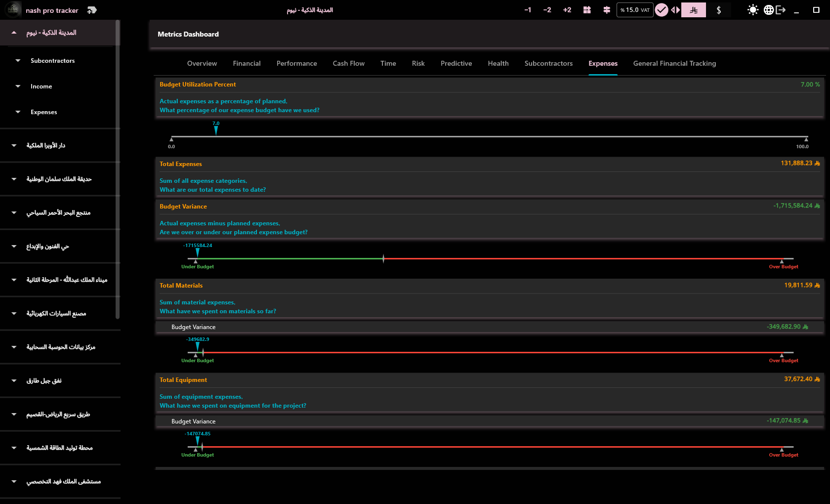Screen dimensions: 830x504
Task: Go to the Risk tab
Action: (418, 63)
